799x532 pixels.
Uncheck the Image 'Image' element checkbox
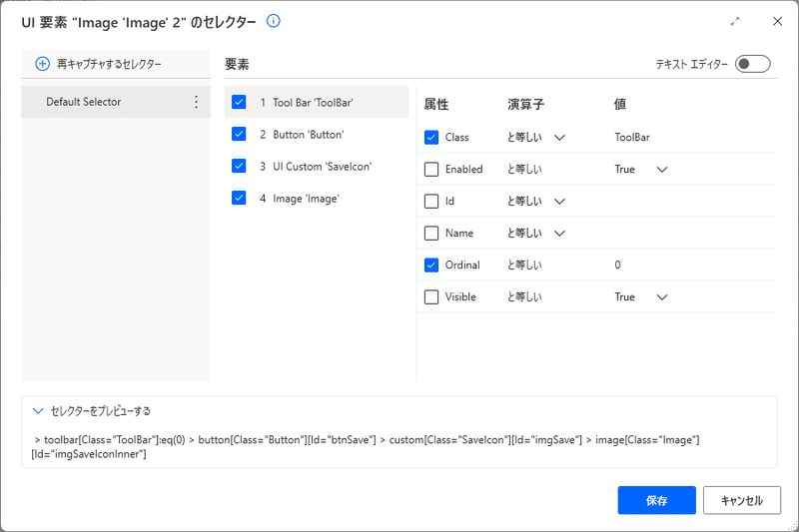click(239, 198)
